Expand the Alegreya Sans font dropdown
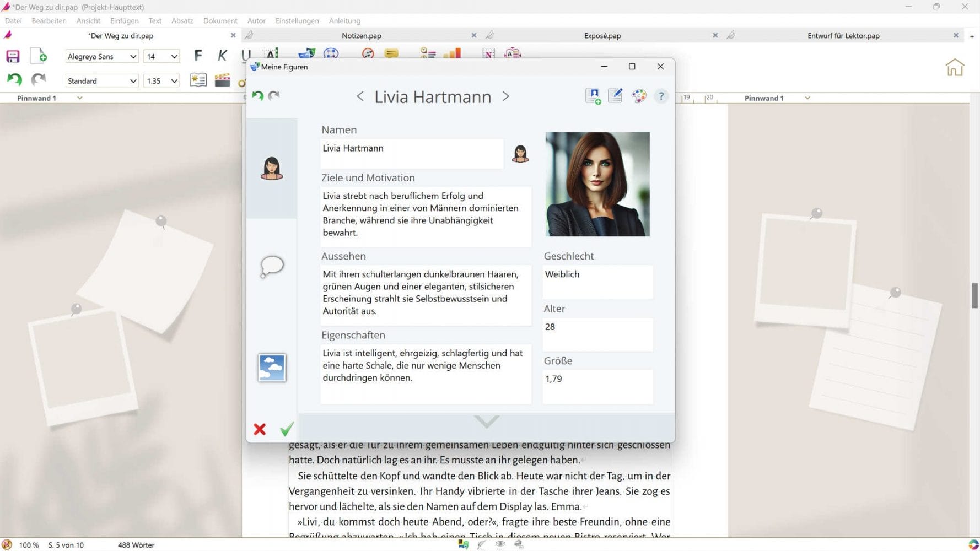 pos(133,56)
